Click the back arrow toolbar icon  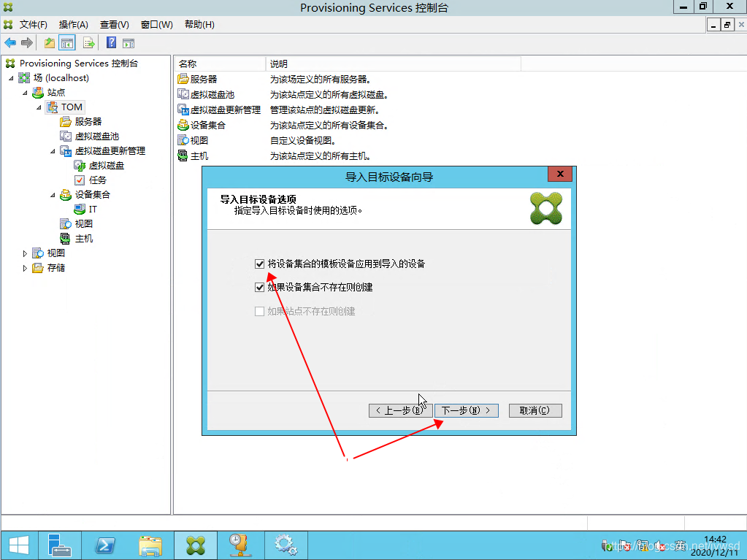coord(10,43)
